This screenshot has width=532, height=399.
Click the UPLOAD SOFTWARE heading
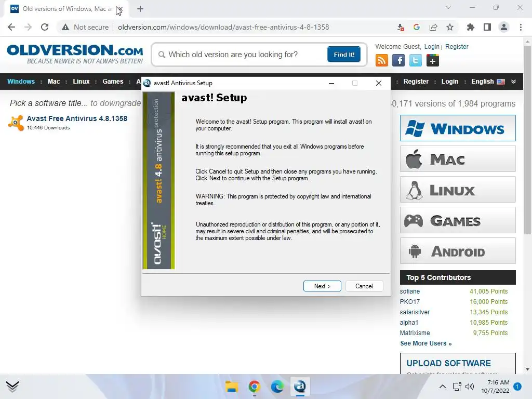(x=448, y=363)
